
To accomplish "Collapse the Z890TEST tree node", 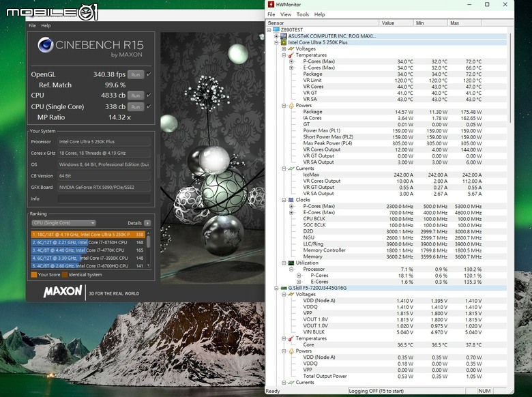I will pyautogui.click(x=269, y=30).
